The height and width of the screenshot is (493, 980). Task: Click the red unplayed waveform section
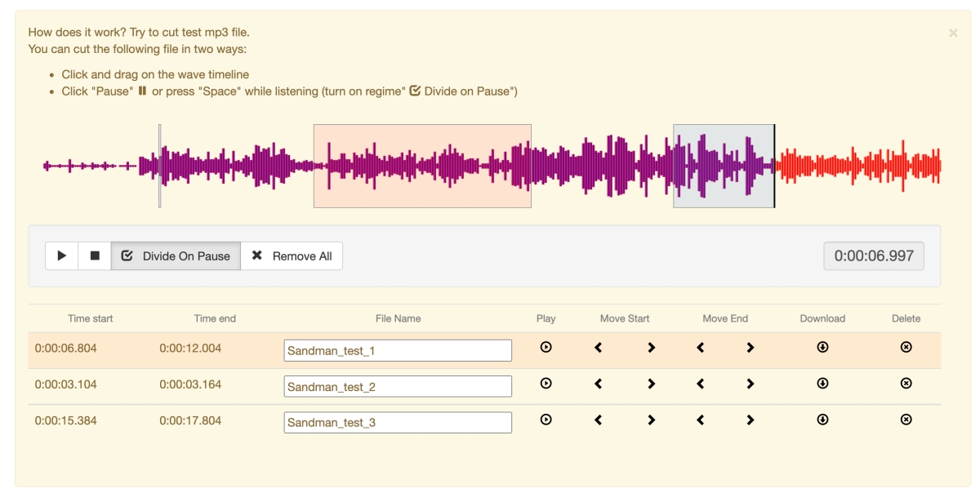(x=857, y=166)
